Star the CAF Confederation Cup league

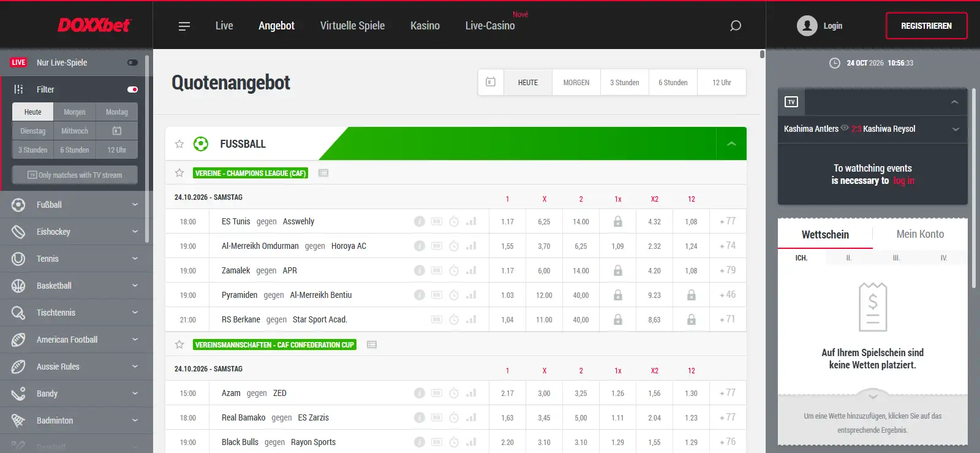(x=179, y=345)
